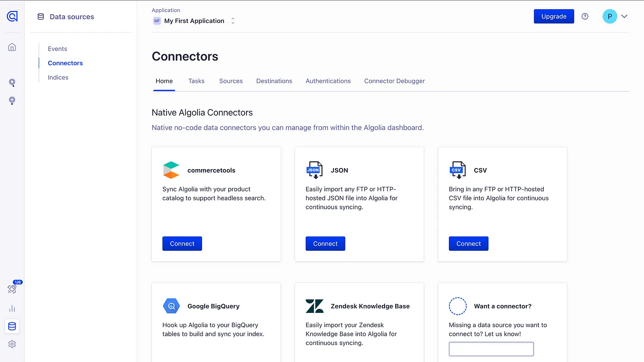Switch to the Authentications tab

[328, 81]
